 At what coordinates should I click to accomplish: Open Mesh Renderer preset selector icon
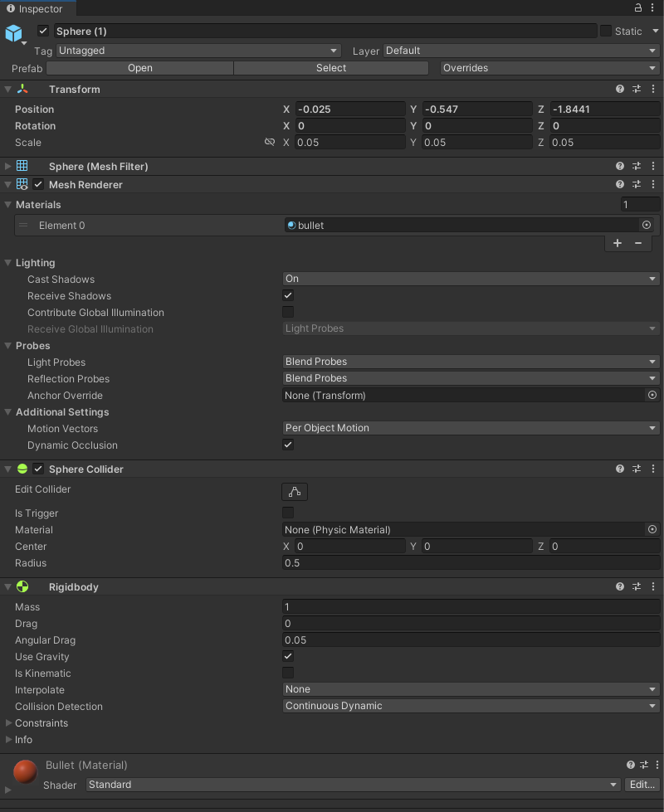click(x=637, y=184)
